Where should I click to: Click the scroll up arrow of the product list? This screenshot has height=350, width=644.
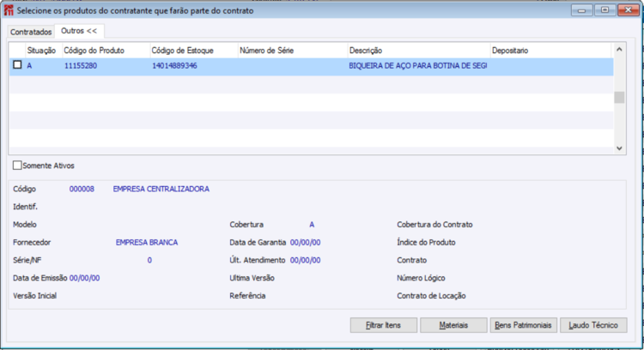tap(619, 50)
